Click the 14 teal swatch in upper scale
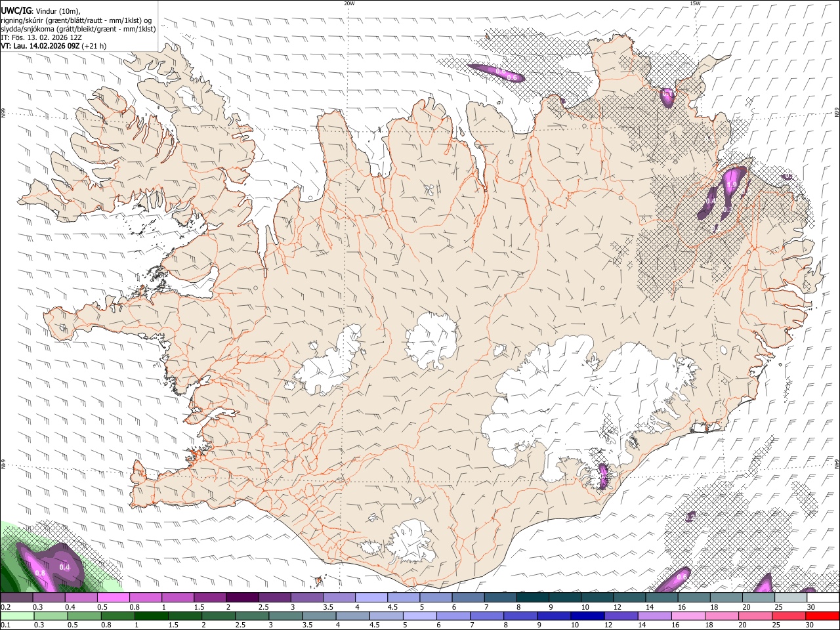Screen dimensions: 840x630 click(661, 598)
